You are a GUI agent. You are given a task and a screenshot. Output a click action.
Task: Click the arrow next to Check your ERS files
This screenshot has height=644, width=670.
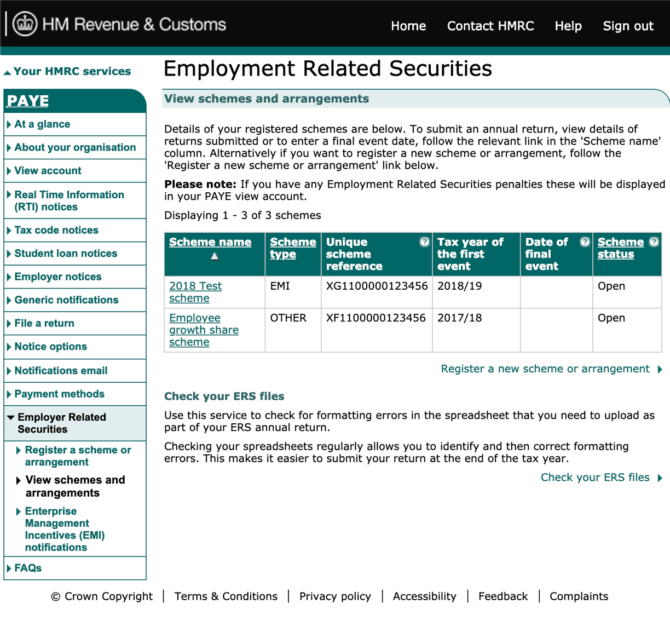[659, 478]
